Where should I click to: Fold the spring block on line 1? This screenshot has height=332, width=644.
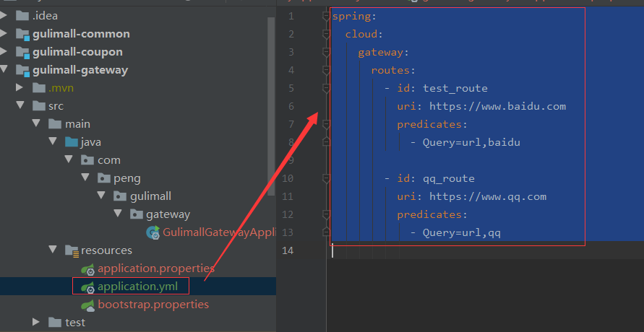(326, 16)
